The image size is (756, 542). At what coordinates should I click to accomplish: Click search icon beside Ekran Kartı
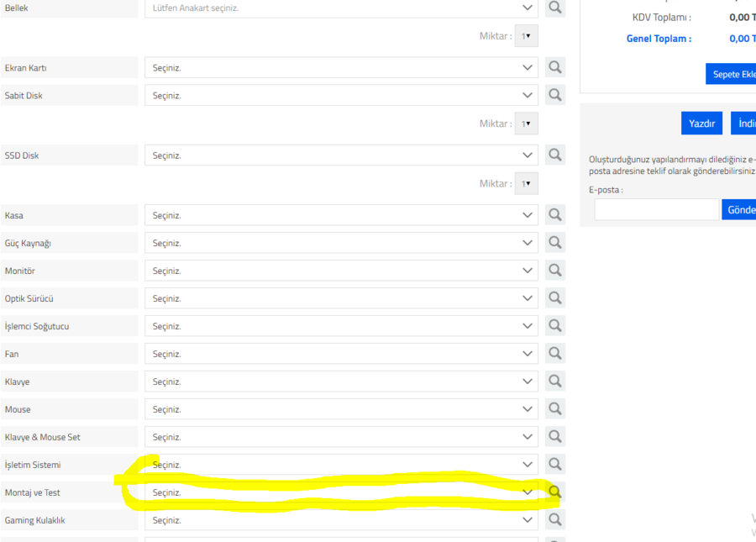[555, 67]
